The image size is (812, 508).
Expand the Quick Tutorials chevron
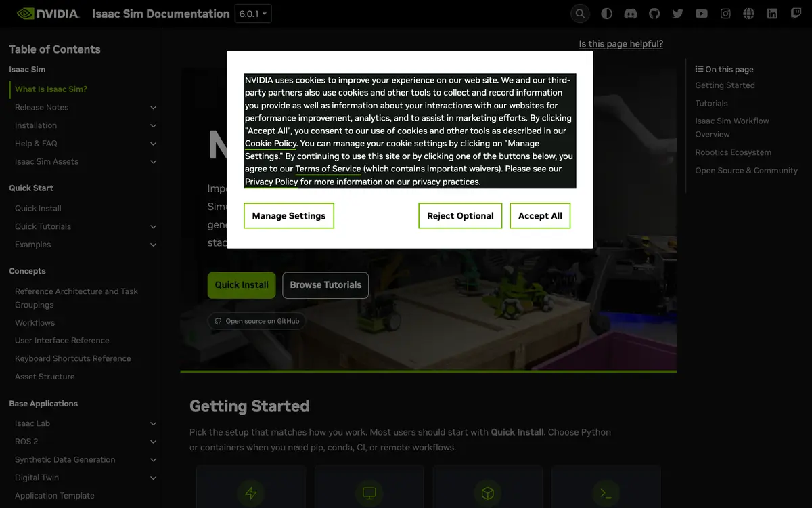pos(153,227)
